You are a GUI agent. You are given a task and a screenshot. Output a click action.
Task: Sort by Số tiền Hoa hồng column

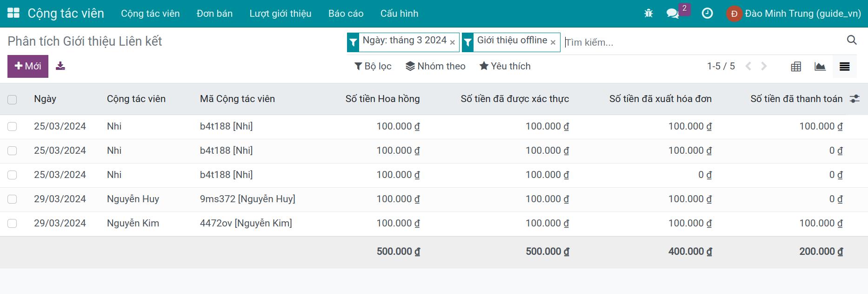pos(382,99)
